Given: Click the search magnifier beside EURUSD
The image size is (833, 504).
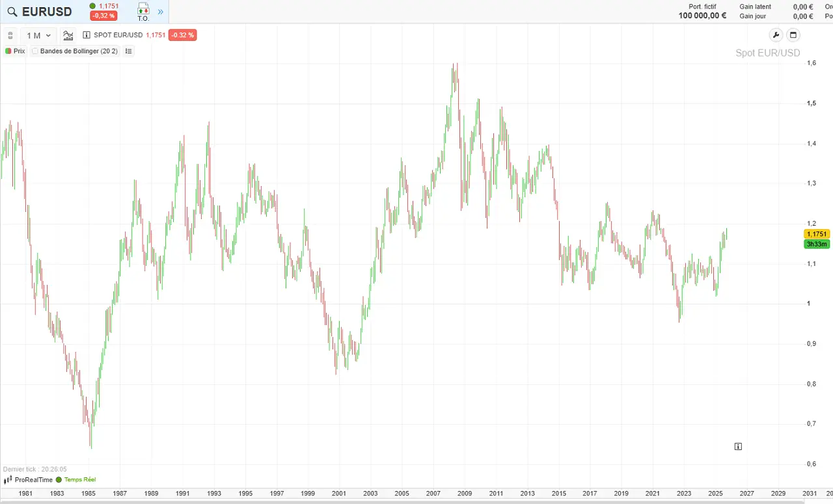Looking at the screenshot, I should [x=12, y=12].
